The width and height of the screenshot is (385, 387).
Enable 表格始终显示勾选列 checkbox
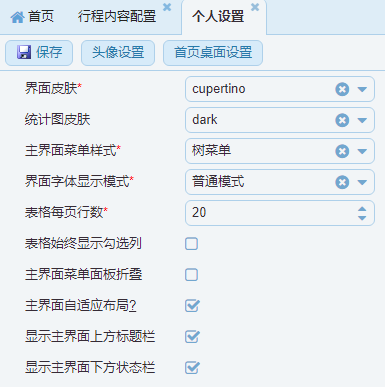pyautogui.click(x=192, y=244)
